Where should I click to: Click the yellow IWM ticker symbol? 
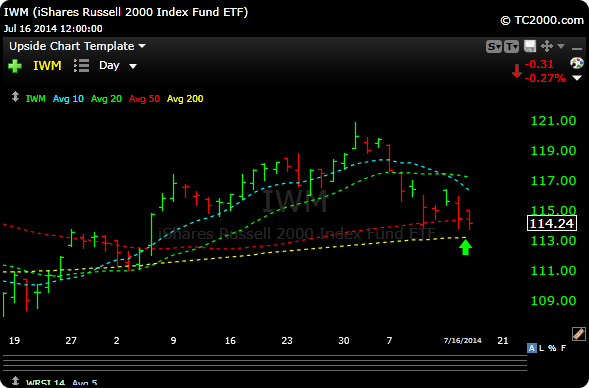point(47,66)
